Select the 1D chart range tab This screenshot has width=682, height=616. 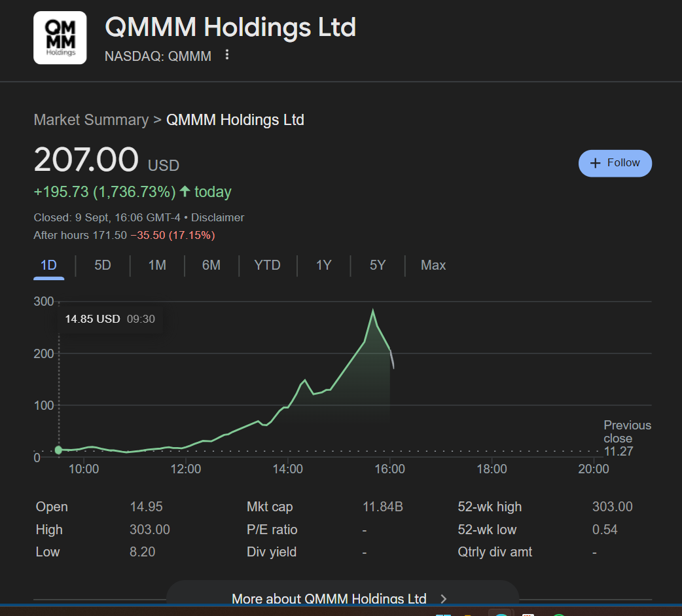click(x=48, y=265)
